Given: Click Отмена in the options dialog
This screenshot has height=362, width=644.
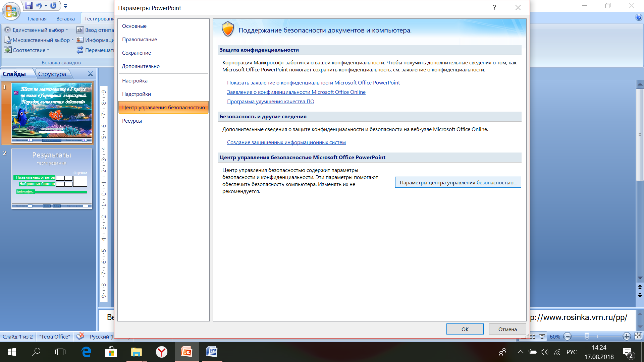Looking at the screenshot, I should point(507,329).
